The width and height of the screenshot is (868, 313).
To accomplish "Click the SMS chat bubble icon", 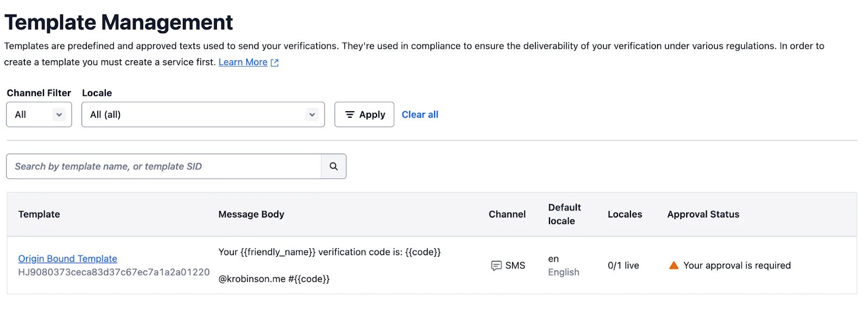I will pyautogui.click(x=496, y=266).
